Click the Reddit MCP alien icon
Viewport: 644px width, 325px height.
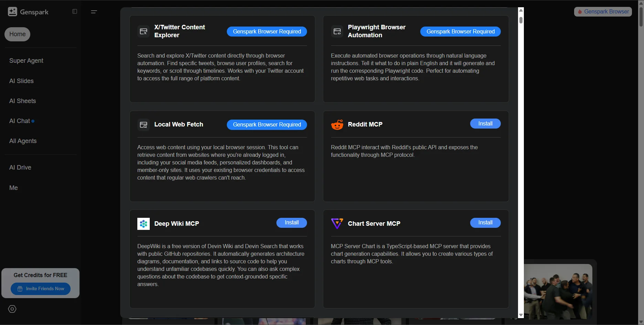click(337, 124)
